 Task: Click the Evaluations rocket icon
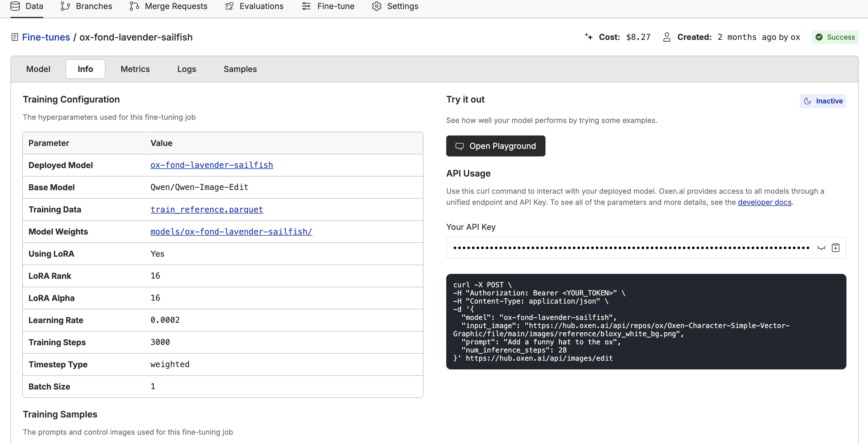pos(229,6)
